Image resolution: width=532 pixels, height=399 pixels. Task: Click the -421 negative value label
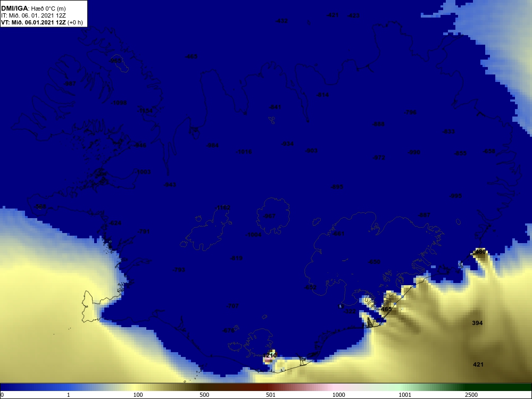(332, 15)
